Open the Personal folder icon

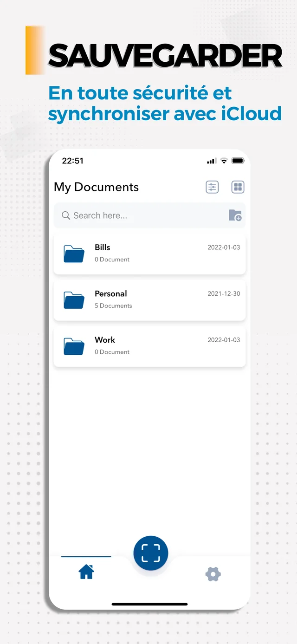click(74, 300)
